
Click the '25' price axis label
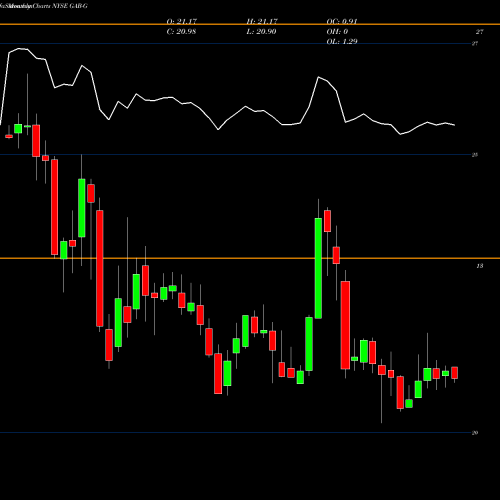(475, 155)
